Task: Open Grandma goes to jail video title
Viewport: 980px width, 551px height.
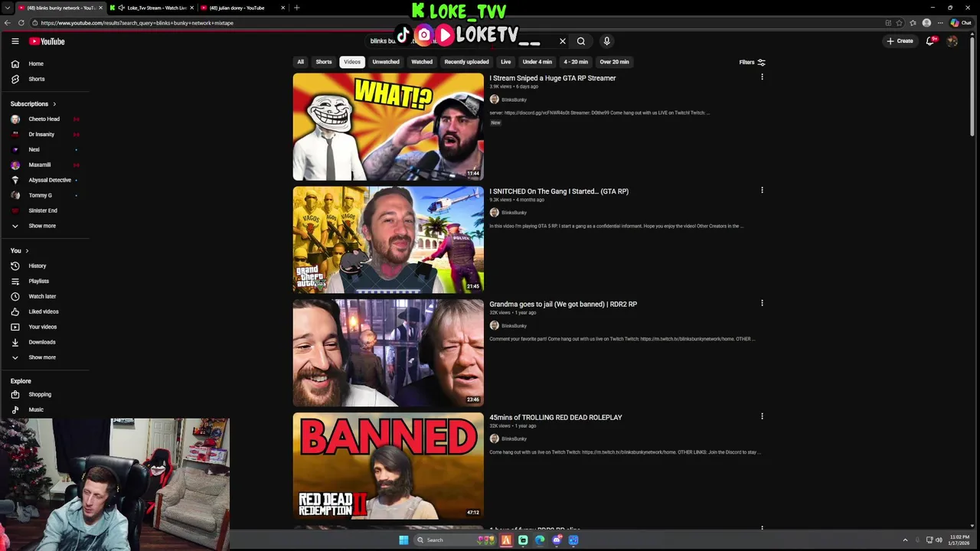Action: pyautogui.click(x=563, y=304)
